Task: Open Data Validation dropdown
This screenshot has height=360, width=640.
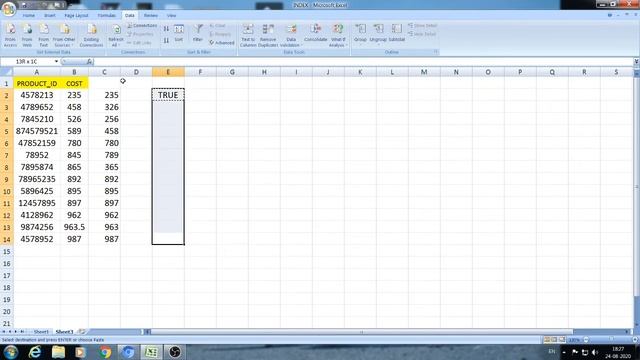Action: (291, 35)
